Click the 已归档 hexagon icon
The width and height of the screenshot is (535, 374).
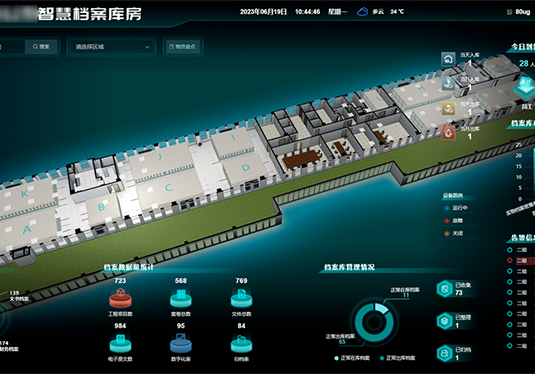point(445,353)
